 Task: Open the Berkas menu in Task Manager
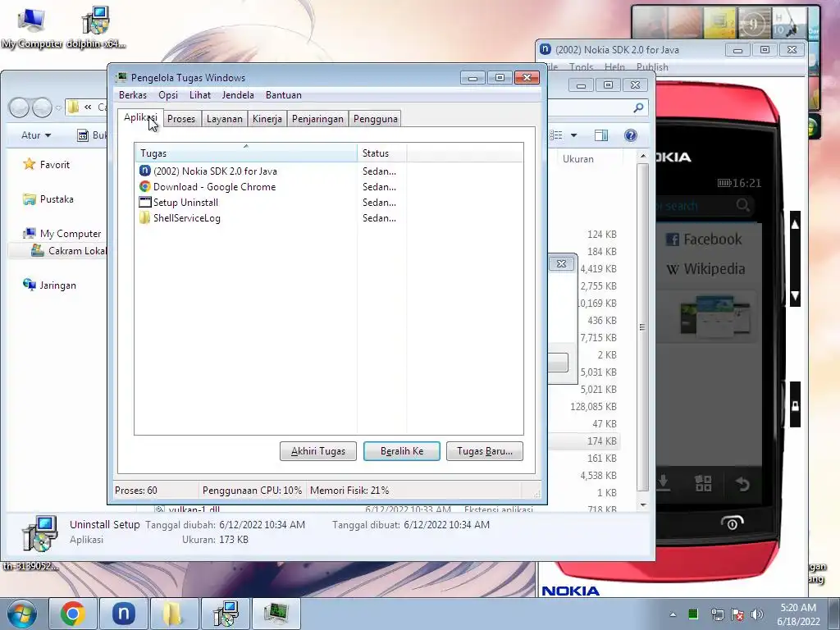[132, 95]
